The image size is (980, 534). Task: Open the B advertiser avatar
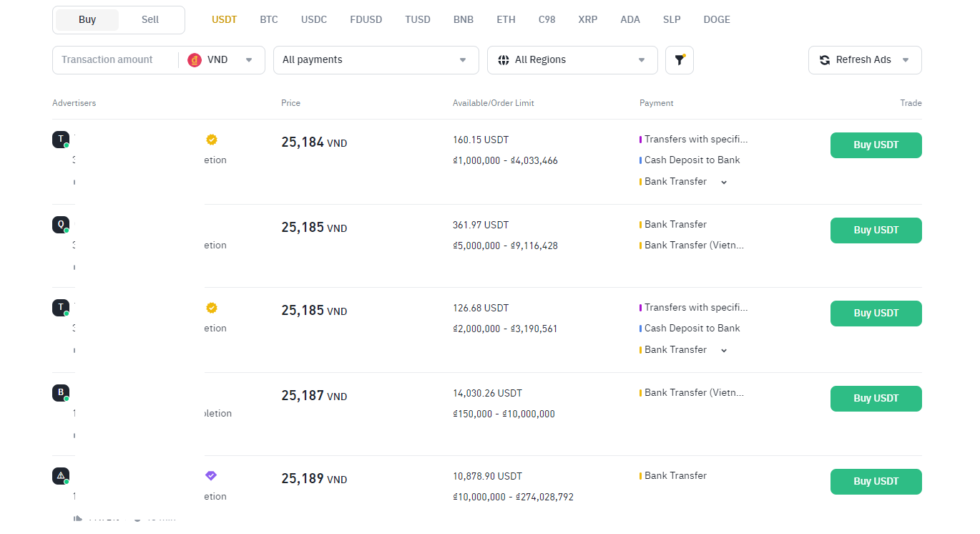click(61, 392)
